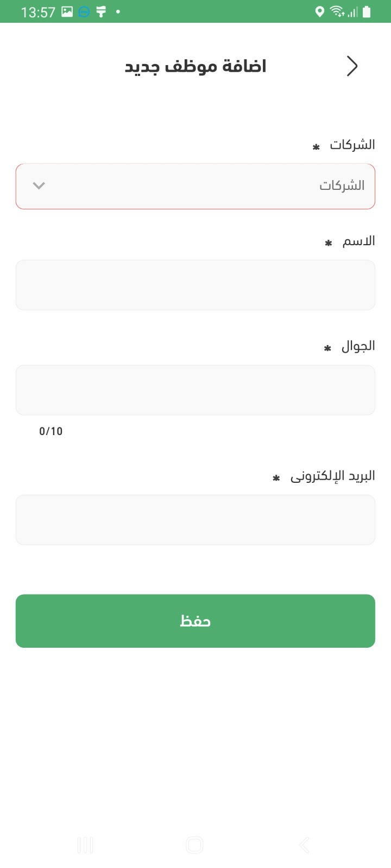Tap the 0/10 character counter
Image resolution: width=391 pixels, height=868 pixels.
click(51, 431)
